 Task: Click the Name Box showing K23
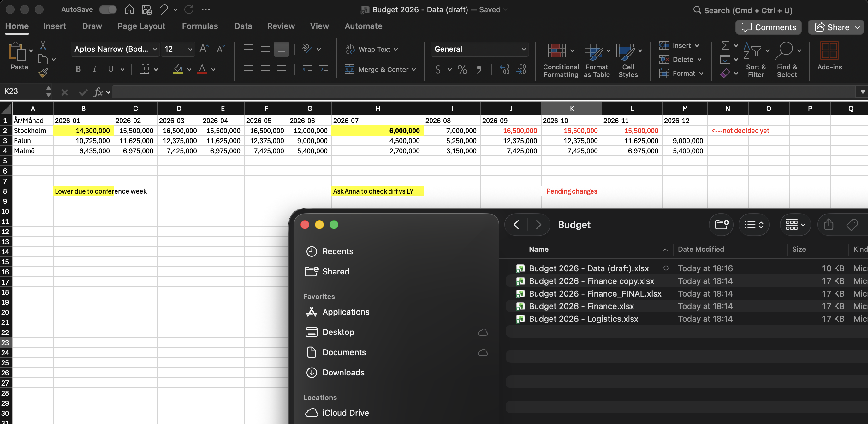[23, 91]
